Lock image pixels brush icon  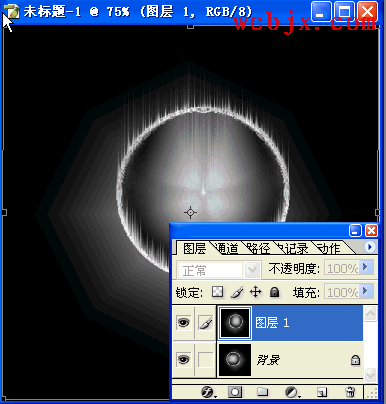pos(237,292)
